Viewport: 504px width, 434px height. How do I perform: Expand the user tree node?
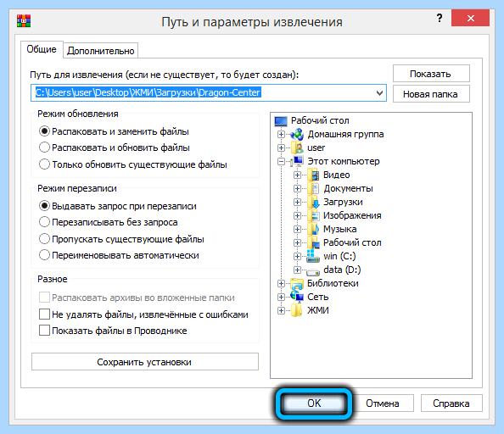281,147
